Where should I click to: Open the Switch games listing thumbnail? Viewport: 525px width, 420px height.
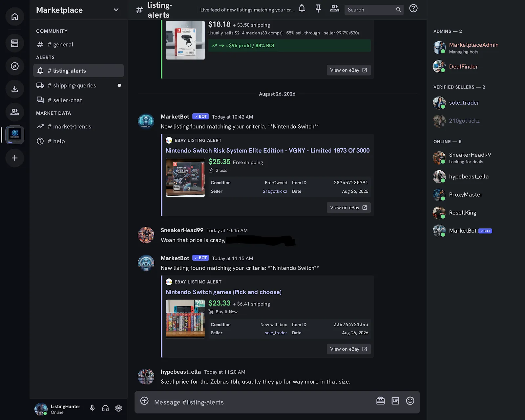coord(185,319)
